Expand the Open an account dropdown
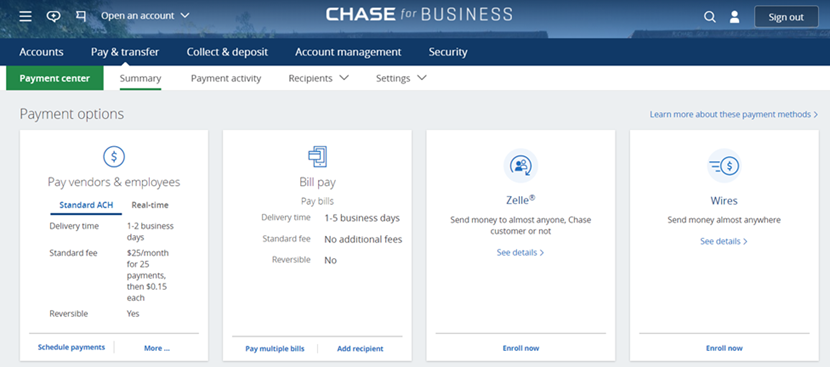The height and width of the screenshot is (367, 830). [x=145, y=16]
